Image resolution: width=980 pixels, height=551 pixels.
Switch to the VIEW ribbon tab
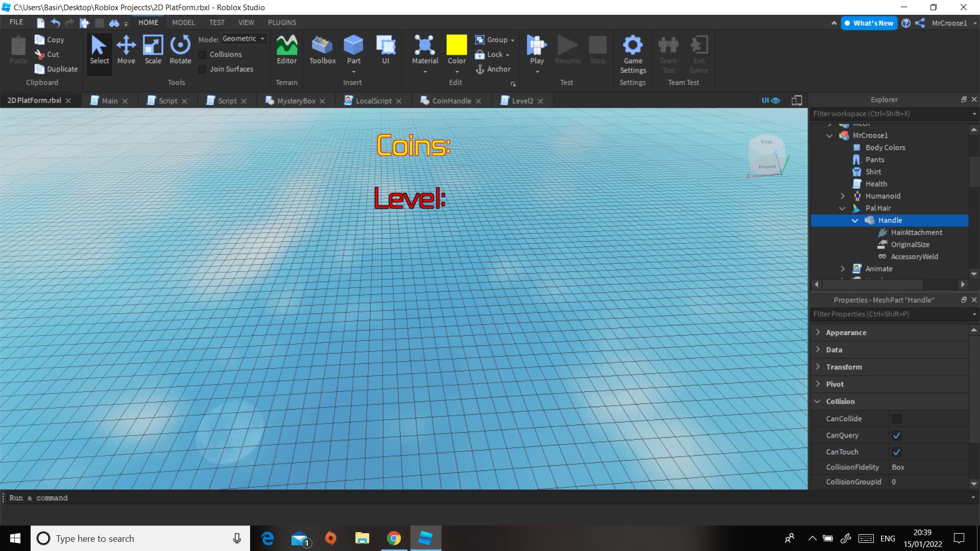(x=246, y=22)
